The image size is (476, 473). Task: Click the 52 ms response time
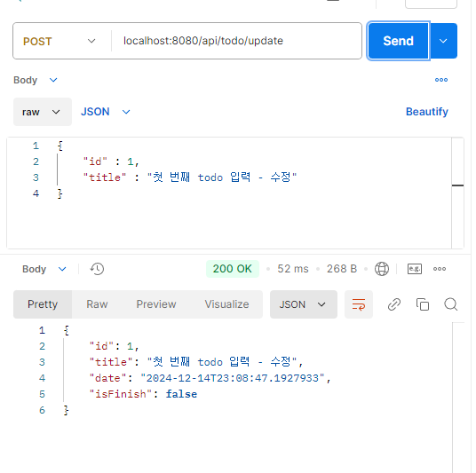coord(293,269)
